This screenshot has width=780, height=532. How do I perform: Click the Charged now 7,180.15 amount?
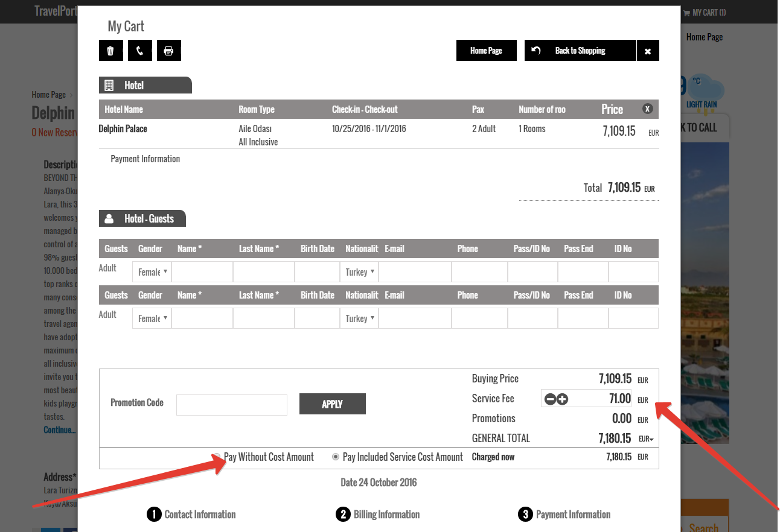point(619,457)
